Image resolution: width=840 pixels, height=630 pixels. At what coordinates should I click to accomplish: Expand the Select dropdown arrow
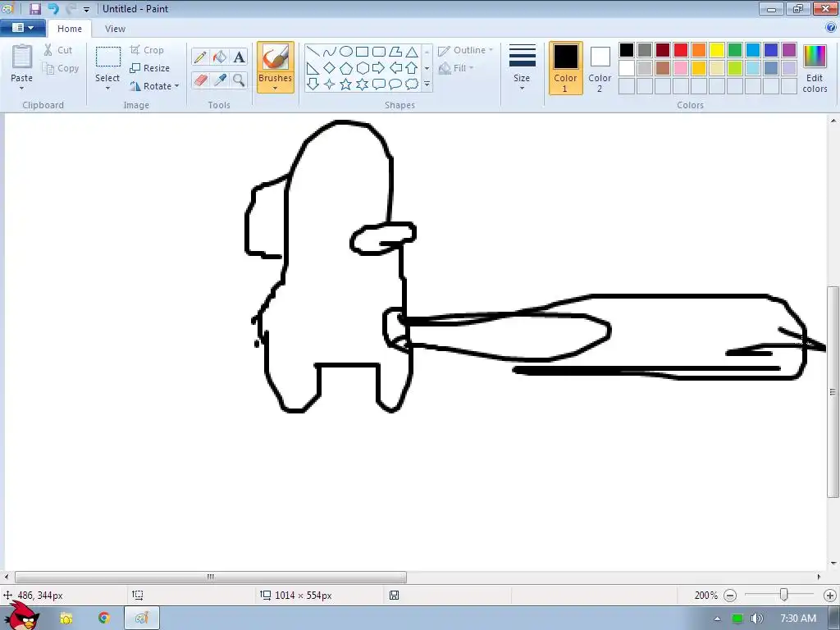click(x=107, y=89)
